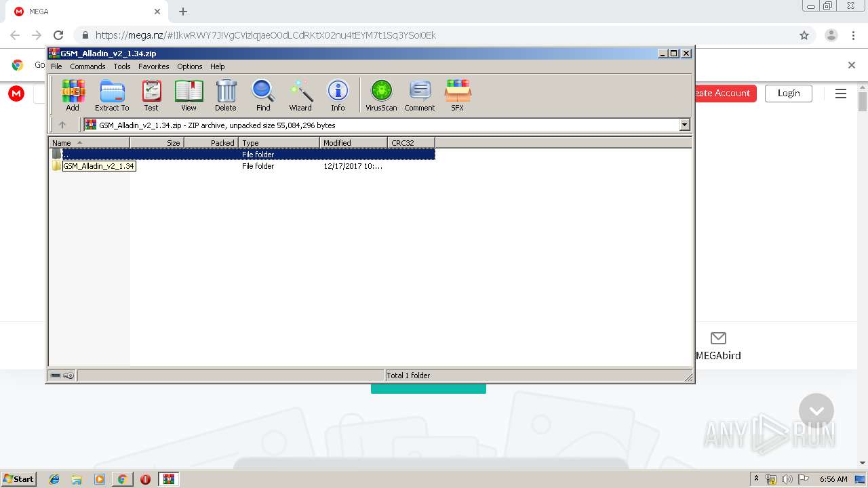Open the media player taskbar icon
This screenshot has width=868, height=488.
coord(100,479)
